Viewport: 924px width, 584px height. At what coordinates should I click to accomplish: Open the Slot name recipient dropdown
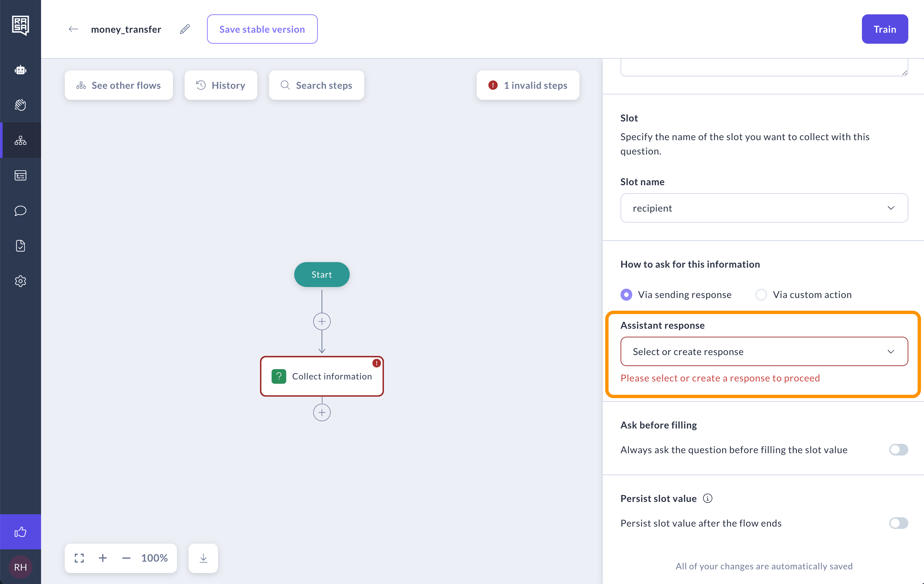(x=764, y=208)
